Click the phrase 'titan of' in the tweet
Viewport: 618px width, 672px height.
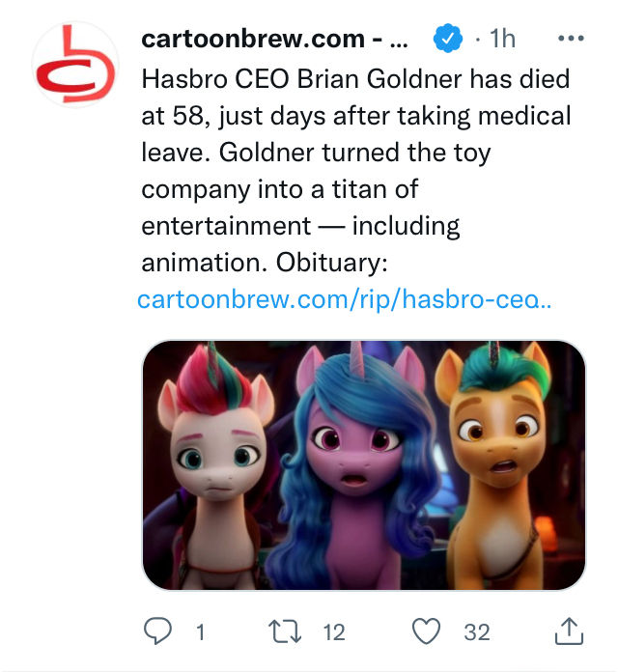pyautogui.click(x=367, y=189)
